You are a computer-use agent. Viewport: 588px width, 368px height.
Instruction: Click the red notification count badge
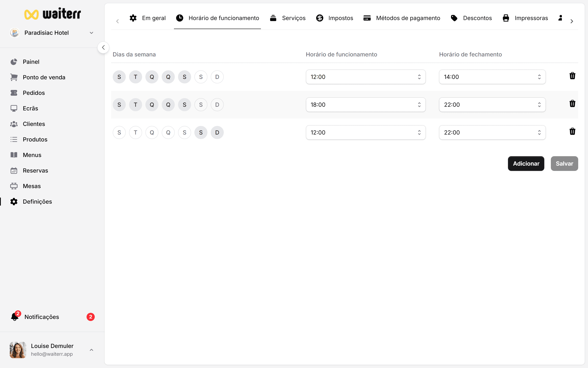(x=91, y=317)
